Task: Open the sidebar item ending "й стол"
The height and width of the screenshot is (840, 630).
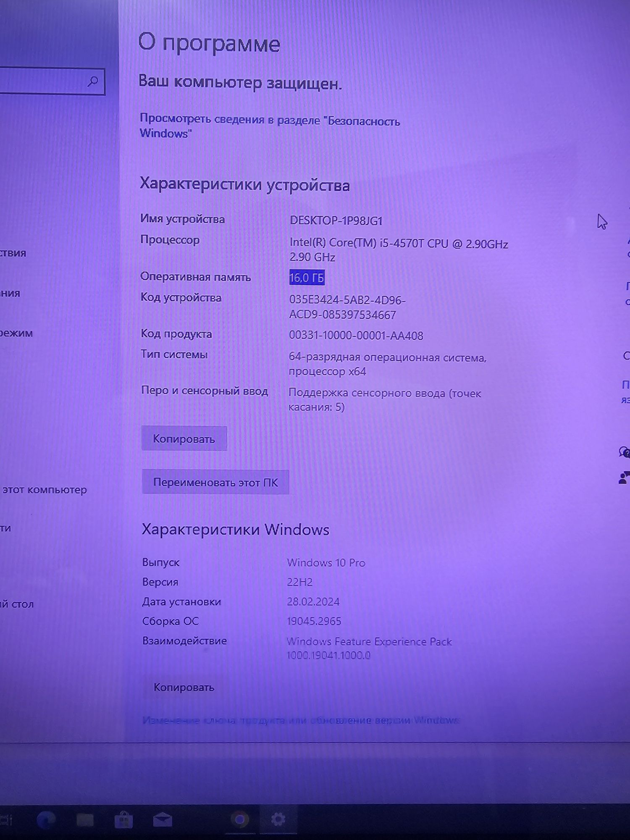Action: (17, 604)
